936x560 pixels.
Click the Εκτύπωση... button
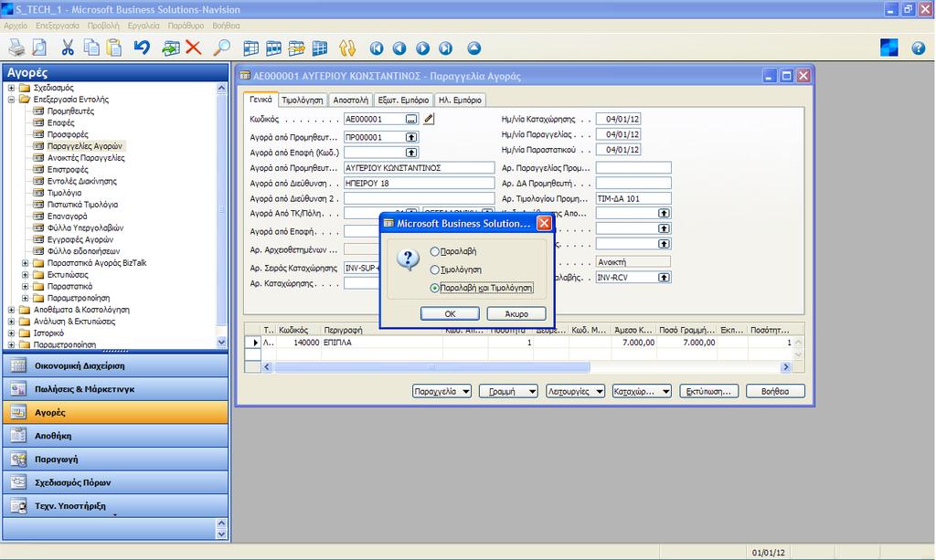pos(709,391)
